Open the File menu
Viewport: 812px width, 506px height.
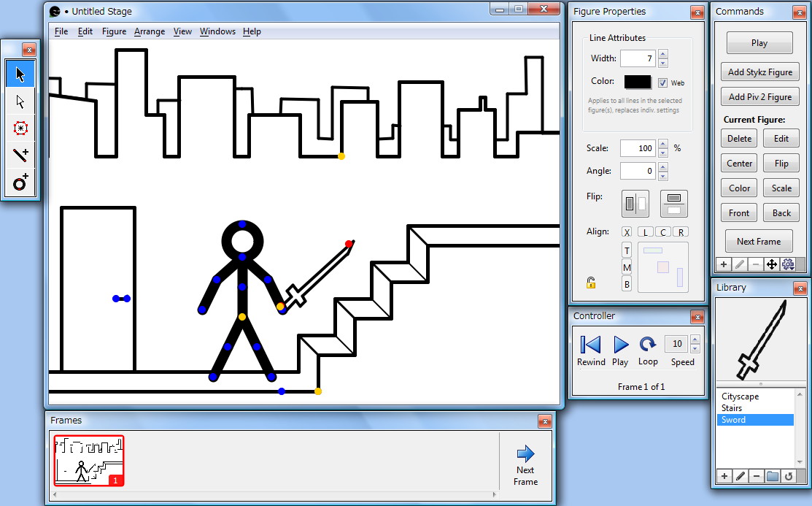point(61,31)
